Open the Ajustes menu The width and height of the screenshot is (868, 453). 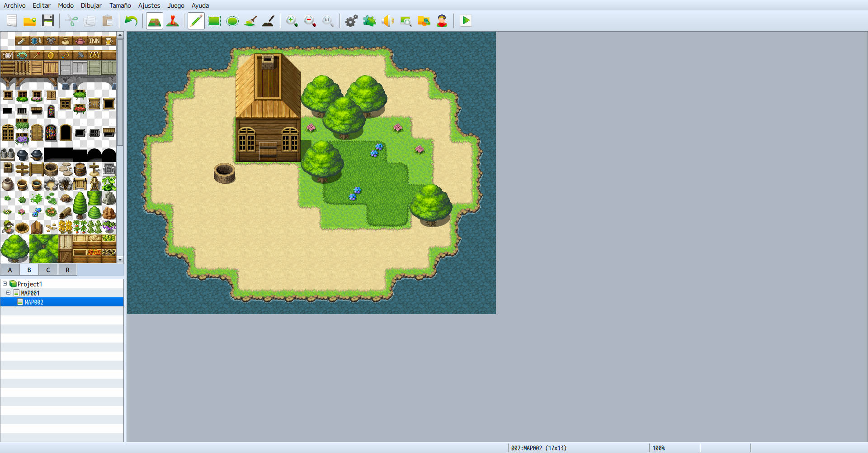pyautogui.click(x=149, y=5)
